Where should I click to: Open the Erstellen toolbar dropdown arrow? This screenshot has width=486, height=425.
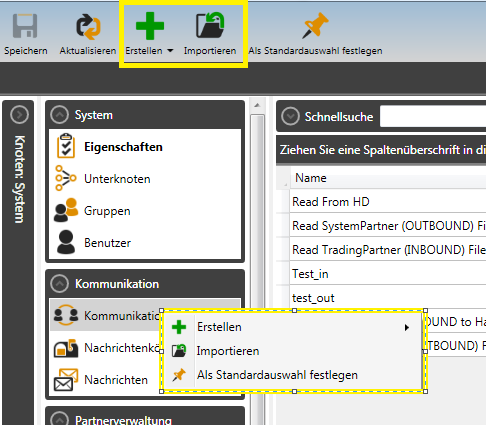tap(170, 51)
